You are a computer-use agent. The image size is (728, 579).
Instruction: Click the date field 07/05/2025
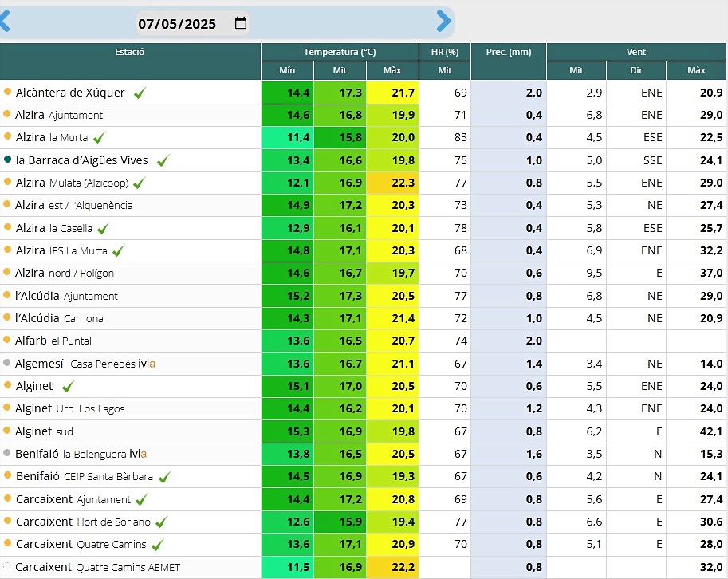coord(192,23)
